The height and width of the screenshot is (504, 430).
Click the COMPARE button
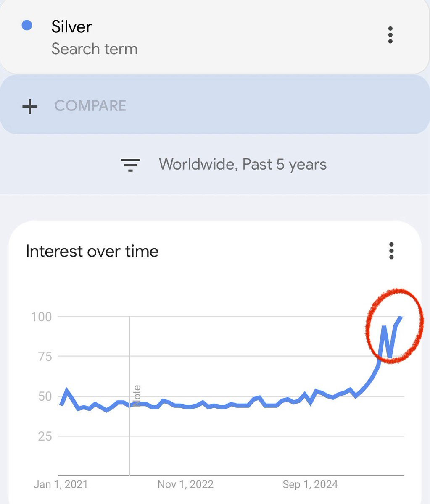coord(90,106)
